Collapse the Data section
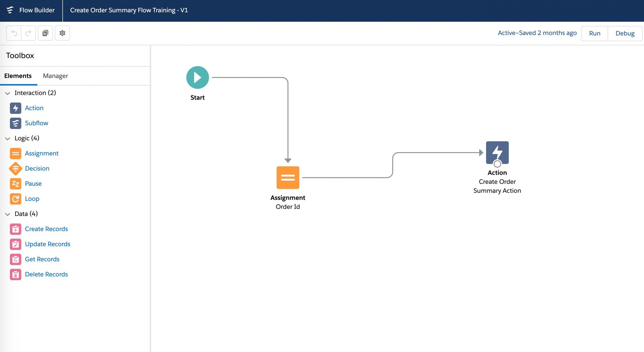This screenshot has width=644, height=352. coord(8,214)
